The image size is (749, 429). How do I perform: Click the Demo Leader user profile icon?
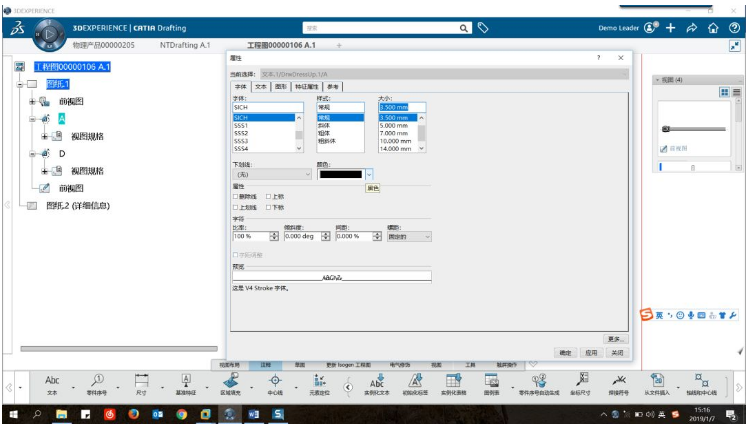(x=651, y=27)
